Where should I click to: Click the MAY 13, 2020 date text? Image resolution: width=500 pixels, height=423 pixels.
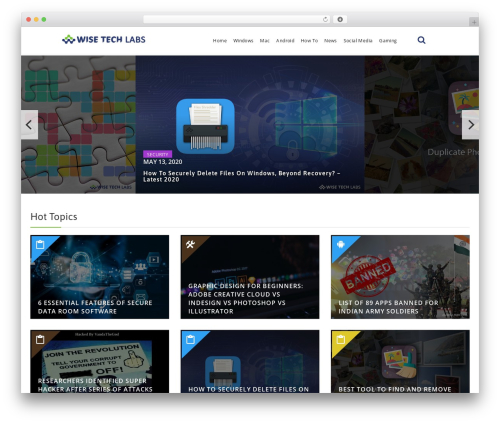(163, 162)
